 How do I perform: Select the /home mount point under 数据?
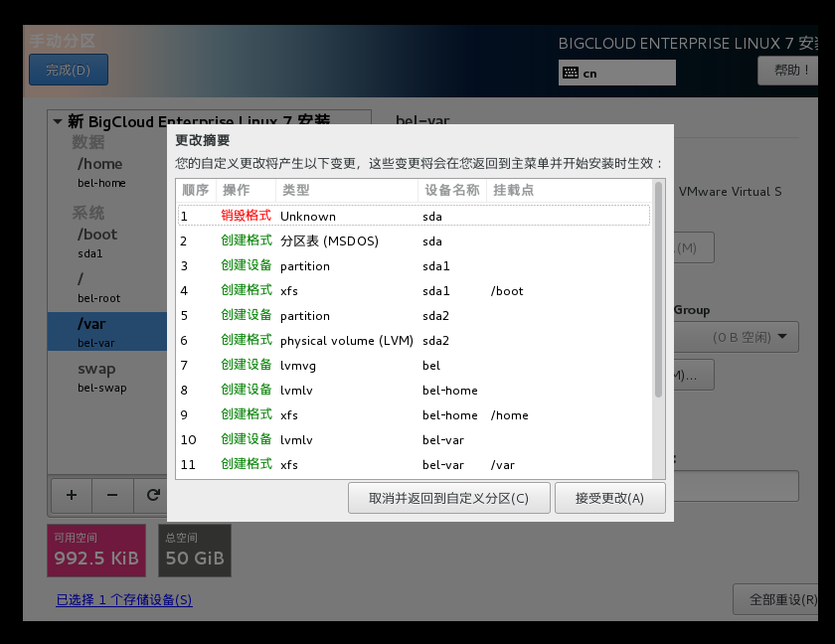[99, 163]
